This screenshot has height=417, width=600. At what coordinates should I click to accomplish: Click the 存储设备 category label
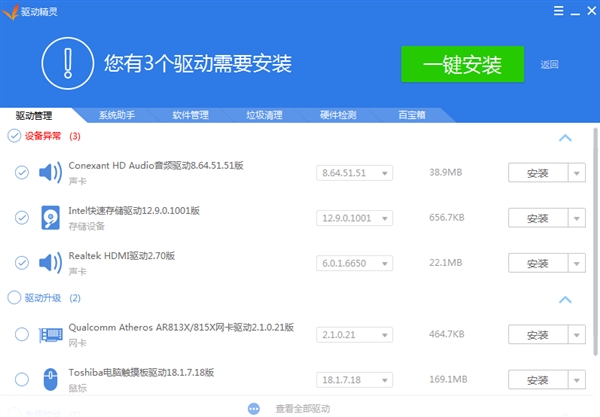[x=86, y=226]
